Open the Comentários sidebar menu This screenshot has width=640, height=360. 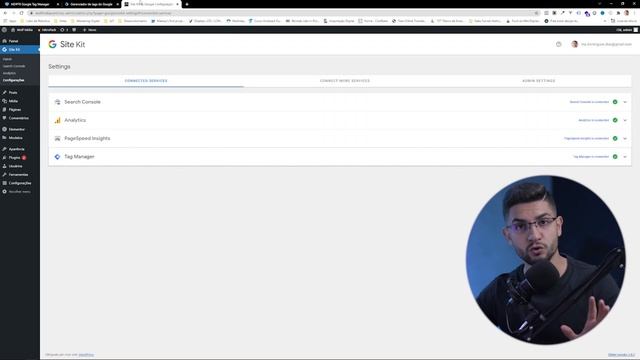click(18, 118)
